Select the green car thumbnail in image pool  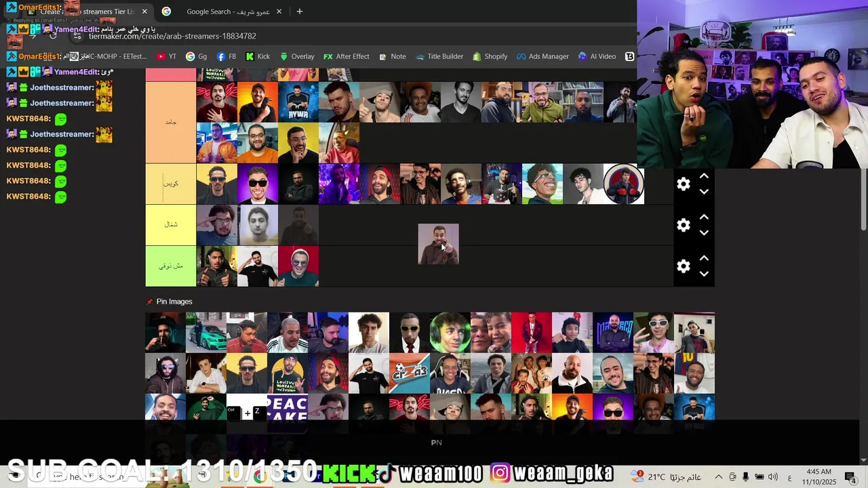[x=206, y=333]
